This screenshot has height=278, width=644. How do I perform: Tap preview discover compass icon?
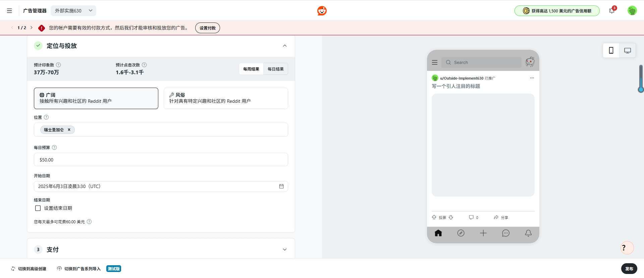pyautogui.click(x=461, y=233)
